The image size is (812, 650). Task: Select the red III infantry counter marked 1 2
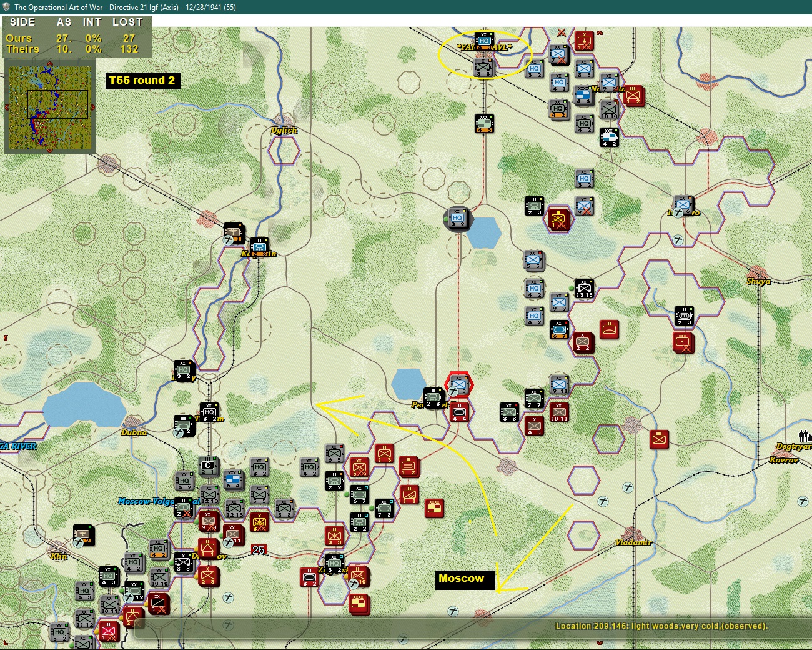tap(633, 95)
